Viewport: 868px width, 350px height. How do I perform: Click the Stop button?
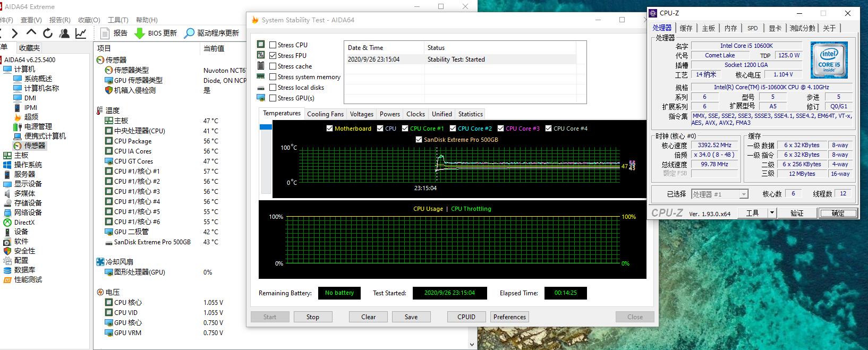point(313,317)
